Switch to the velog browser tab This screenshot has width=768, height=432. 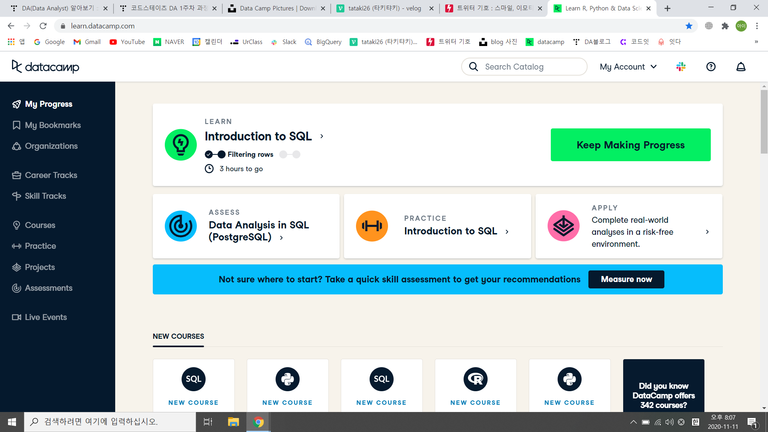point(385,8)
